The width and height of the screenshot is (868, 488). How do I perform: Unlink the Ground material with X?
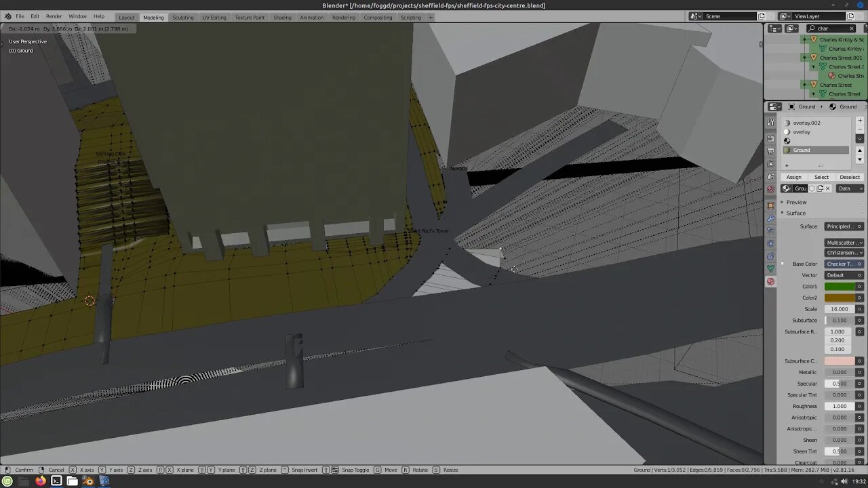point(827,188)
